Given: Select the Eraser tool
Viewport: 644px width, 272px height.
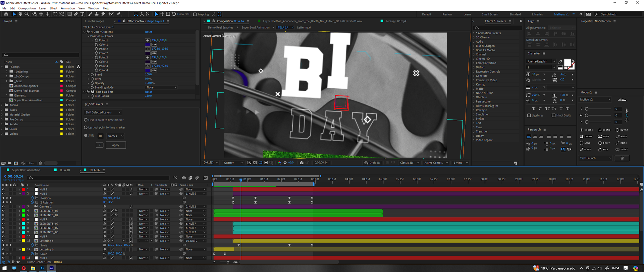Looking at the screenshot, I should pyautogui.click(x=103, y=14).
